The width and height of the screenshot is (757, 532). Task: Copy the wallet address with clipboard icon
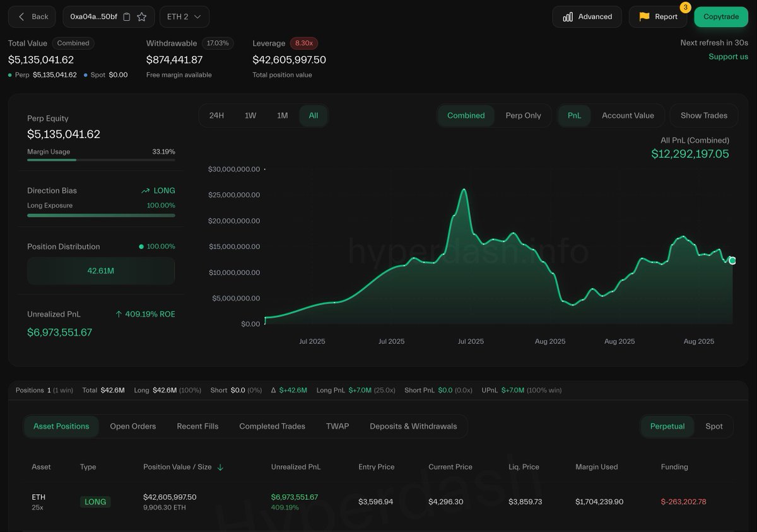tap(127, 17)
